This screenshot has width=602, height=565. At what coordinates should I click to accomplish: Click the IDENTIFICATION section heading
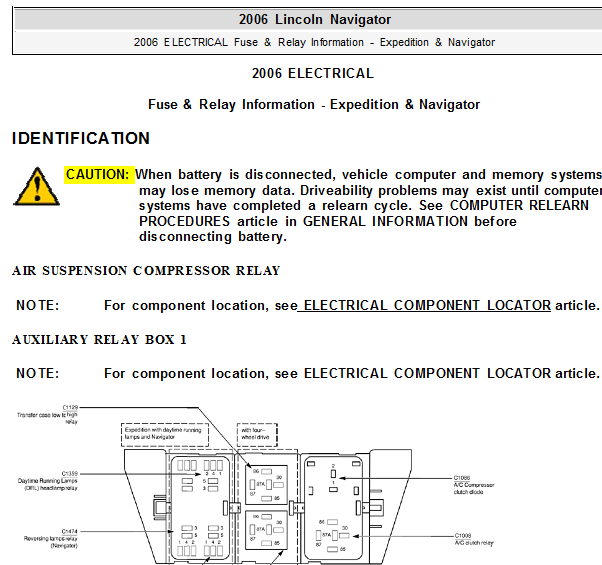point(81,139)
